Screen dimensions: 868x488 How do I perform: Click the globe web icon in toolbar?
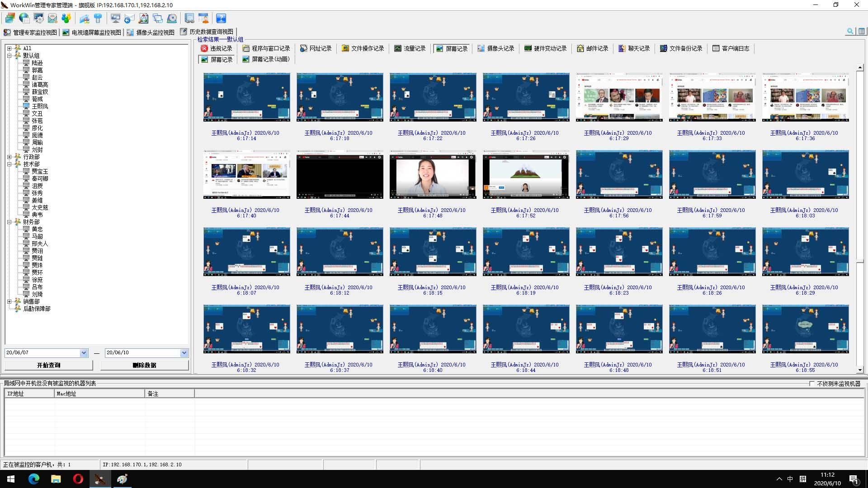click(24, 18)
